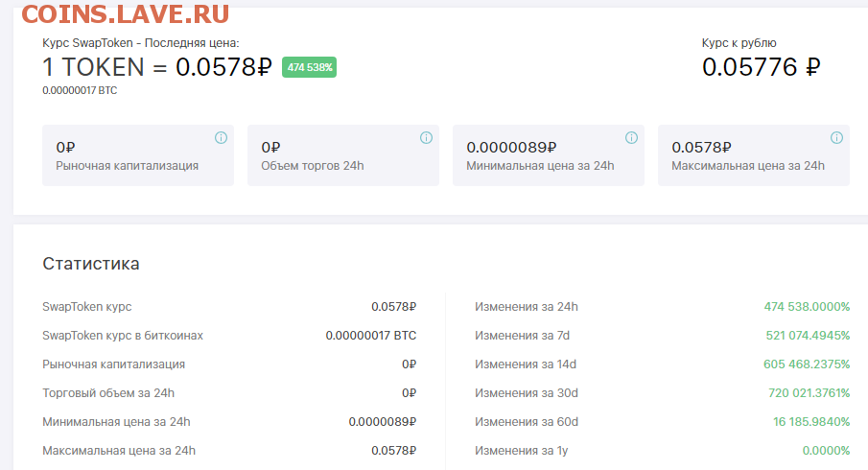Click the 0.0578₽ maximum price card value
Viewport: 868px width, 470px height.
click(701, 148)
